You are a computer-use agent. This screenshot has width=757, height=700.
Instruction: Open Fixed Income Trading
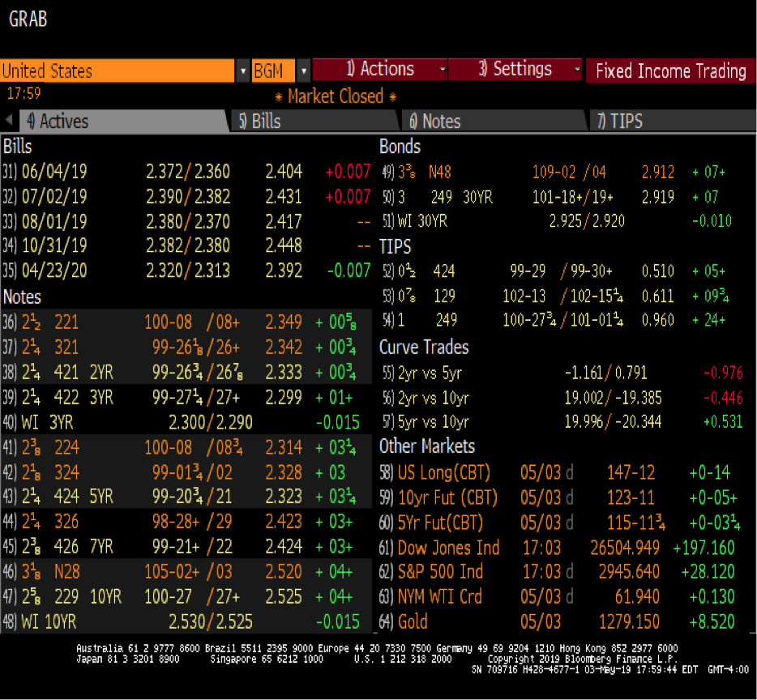pos(670,70)
